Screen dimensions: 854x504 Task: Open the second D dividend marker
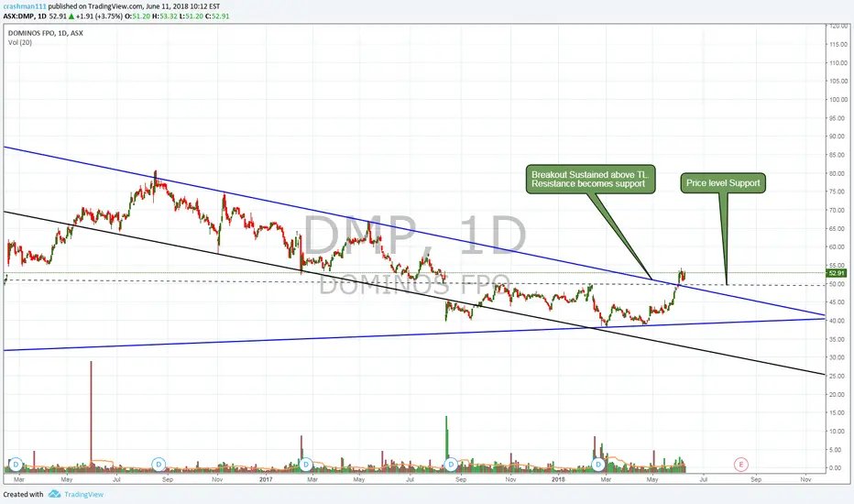pos(159,465)
